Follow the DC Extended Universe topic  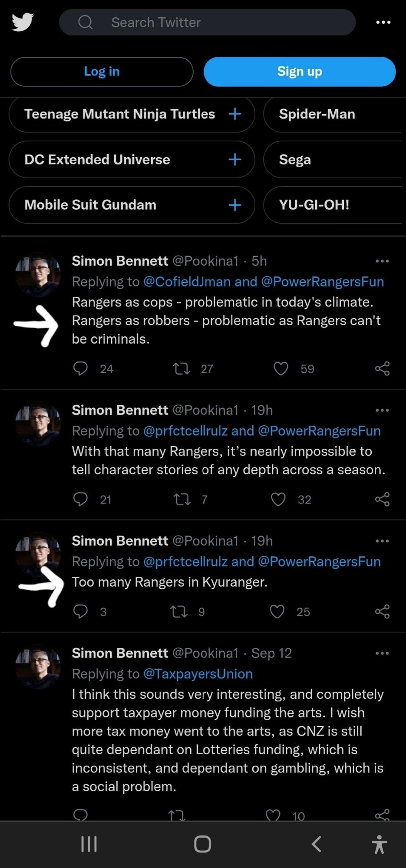tap(235, 160)
